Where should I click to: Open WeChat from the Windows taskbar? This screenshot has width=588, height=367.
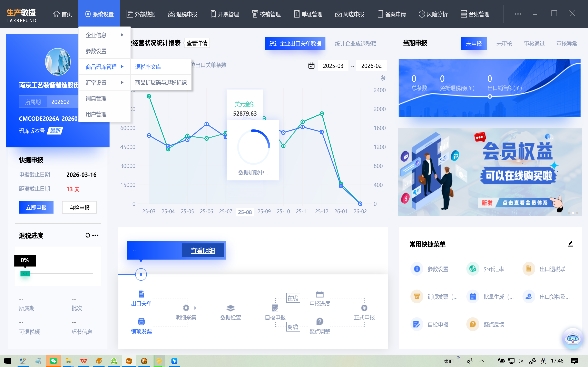point(53,361)
